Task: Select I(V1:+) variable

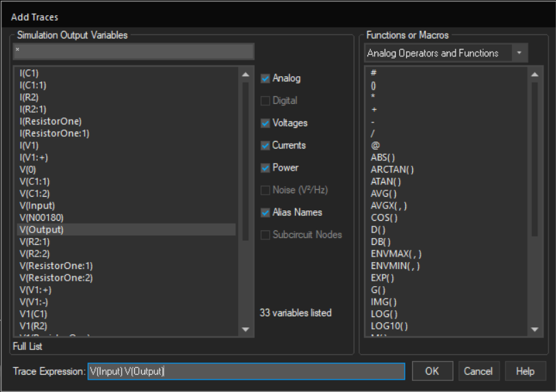Action: coord(34,157)
